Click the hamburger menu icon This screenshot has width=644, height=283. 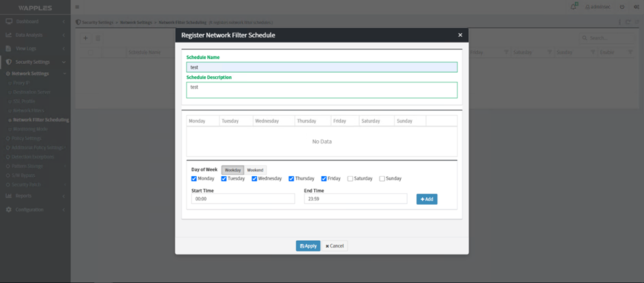pyautogui.click(x=77, y=7)
